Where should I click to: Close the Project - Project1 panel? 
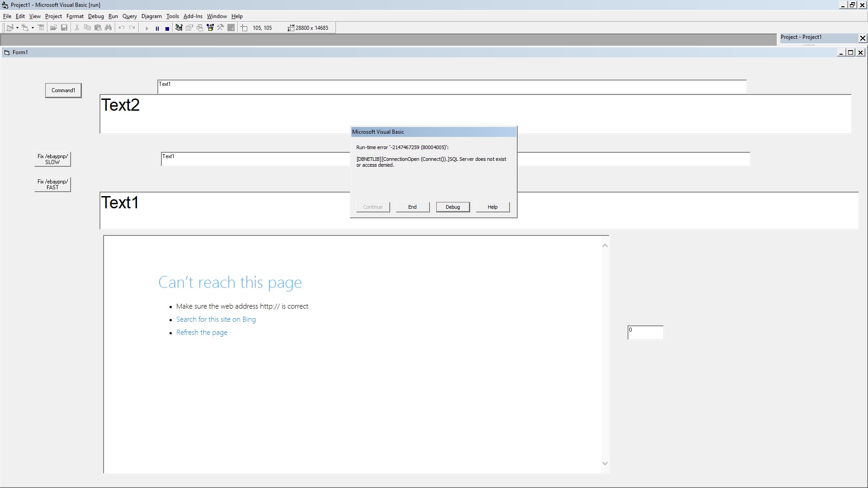tap(863, 38)
